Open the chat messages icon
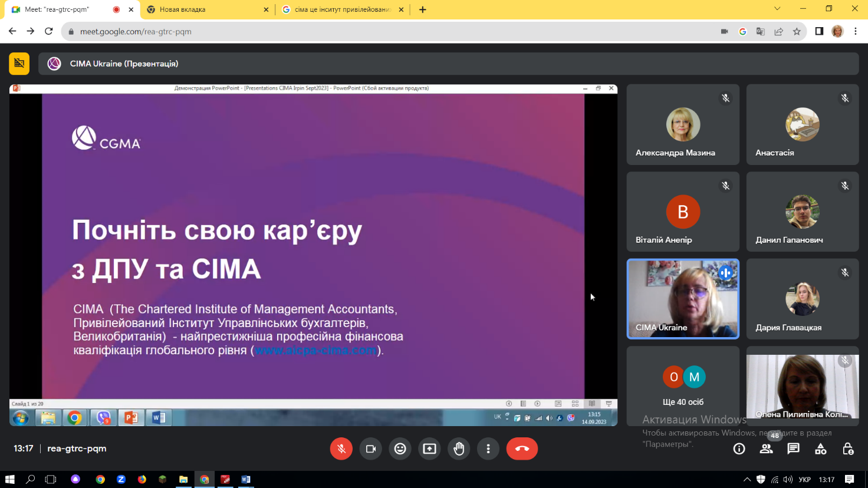868x488 pixels. [793, 449]
